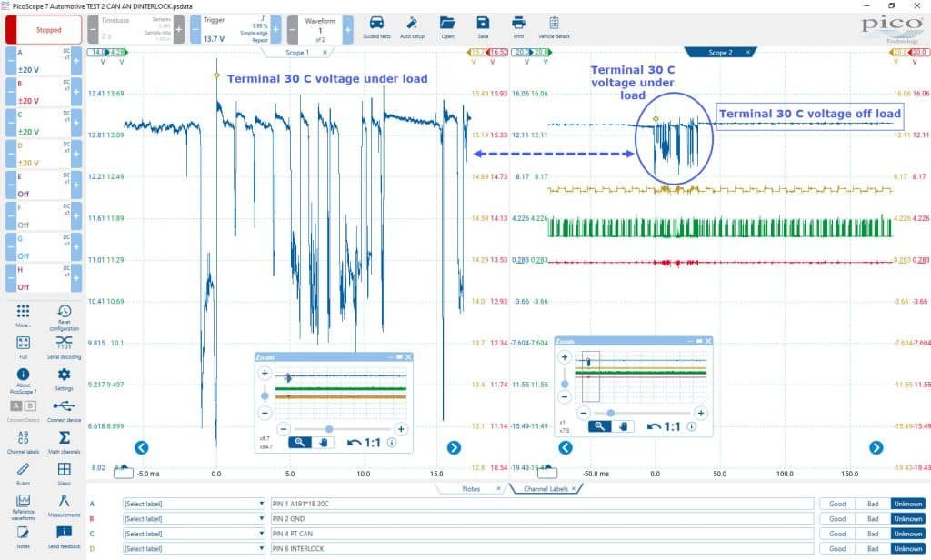Click the red Stopped button

49,30
